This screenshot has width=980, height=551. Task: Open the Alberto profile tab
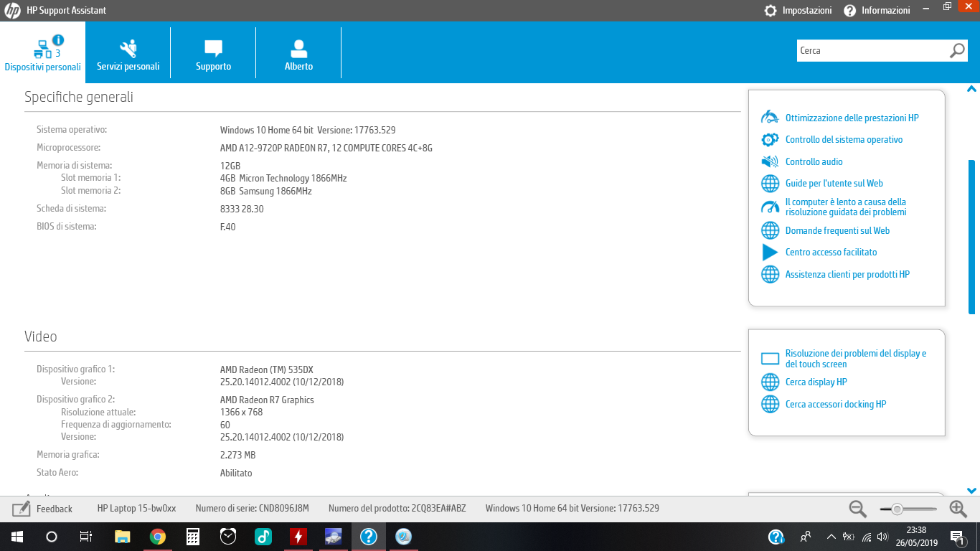298,54
